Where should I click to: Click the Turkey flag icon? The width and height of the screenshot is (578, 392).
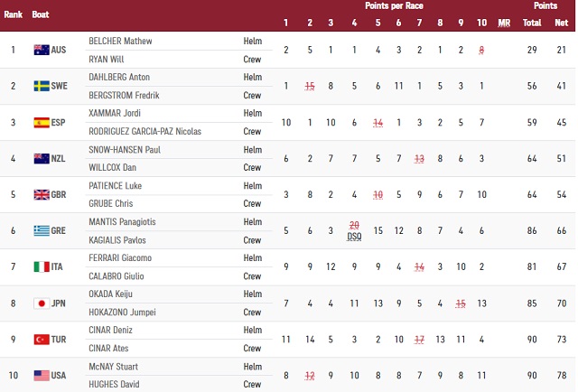[x=42, y=339]
